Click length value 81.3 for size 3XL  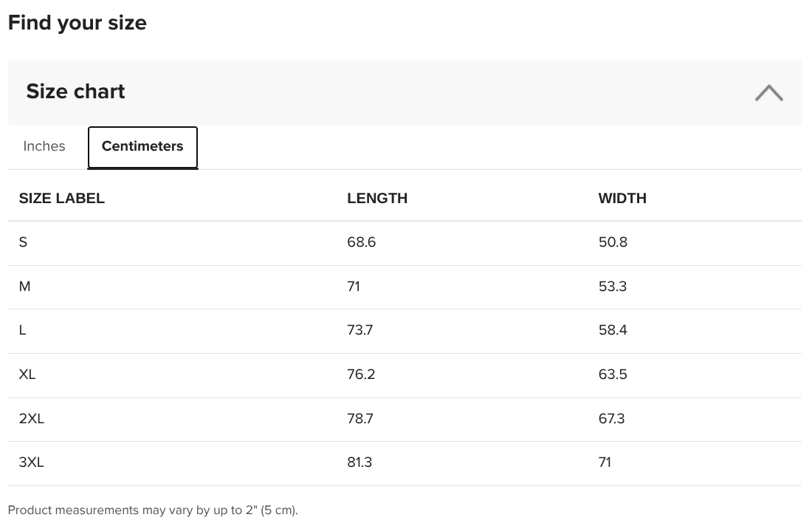coord(359,462)
